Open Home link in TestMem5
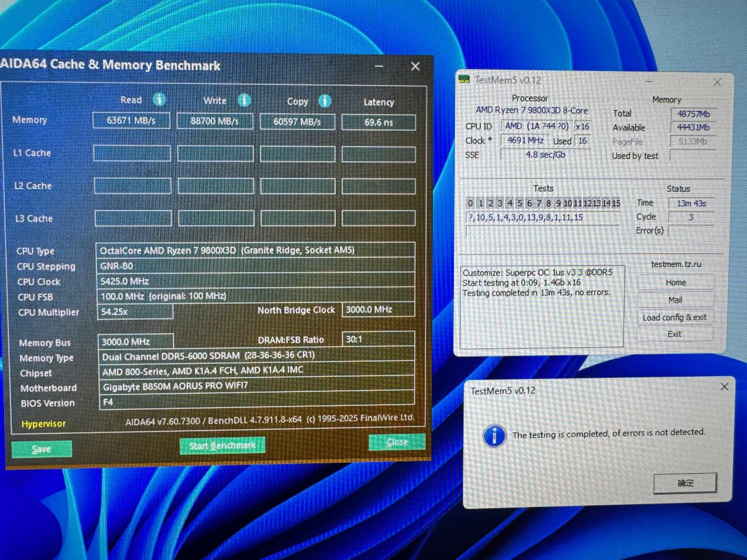Viewport: 747px width, 560px height. (676, 282)
